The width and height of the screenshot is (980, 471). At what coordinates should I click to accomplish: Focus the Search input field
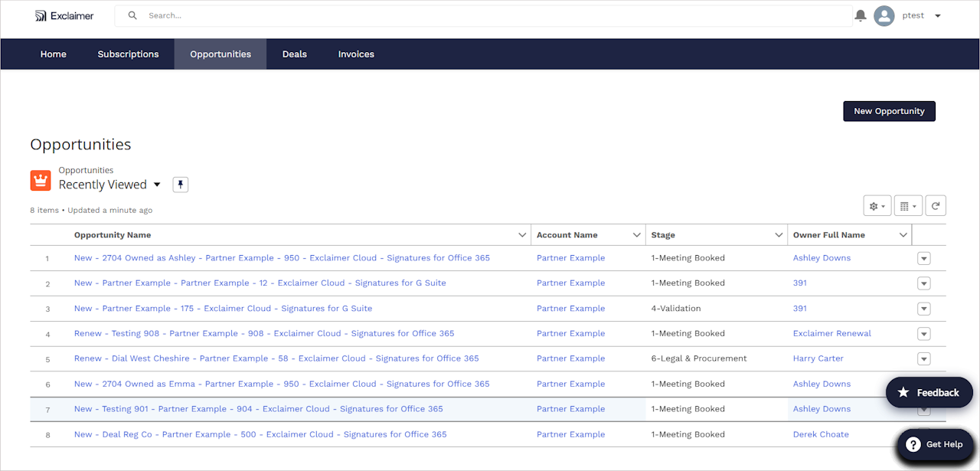(483, 15)
